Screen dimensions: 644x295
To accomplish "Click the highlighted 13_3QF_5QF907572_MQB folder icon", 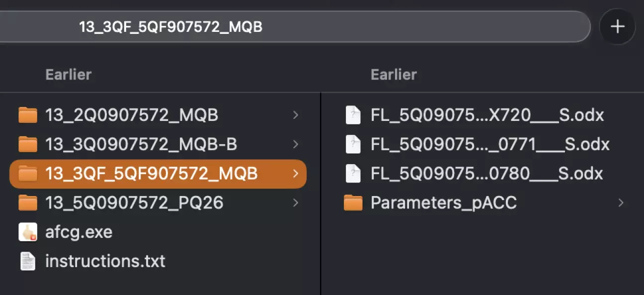I will [x=28, y=174].
